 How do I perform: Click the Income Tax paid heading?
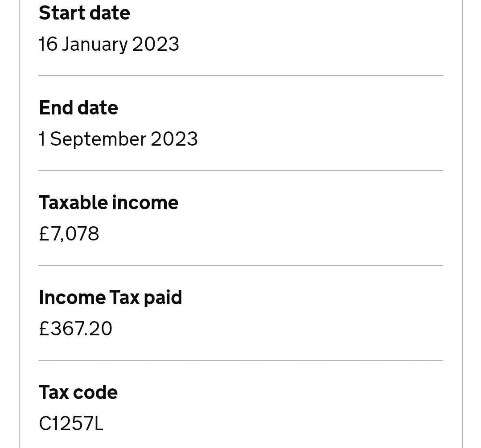pos(111,298)
